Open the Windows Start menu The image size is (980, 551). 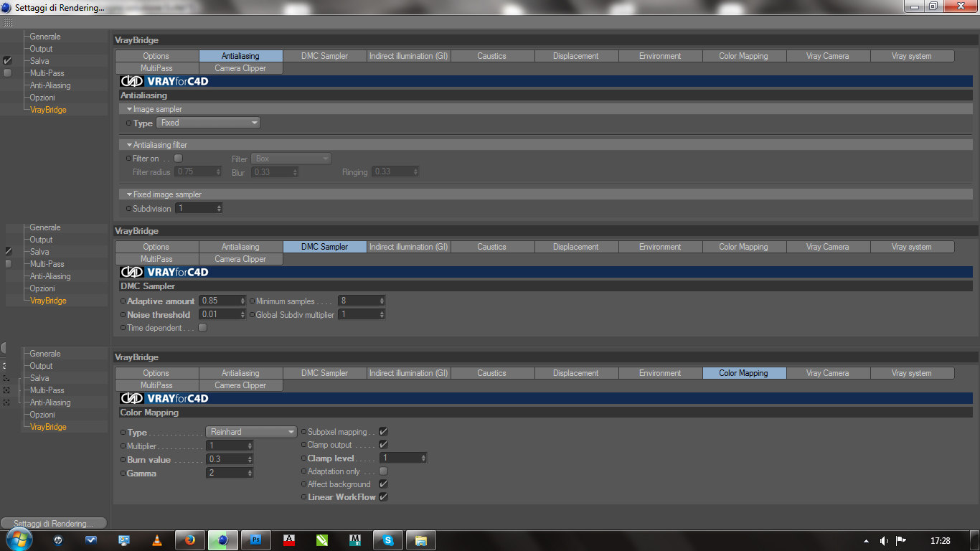point(19,540)
